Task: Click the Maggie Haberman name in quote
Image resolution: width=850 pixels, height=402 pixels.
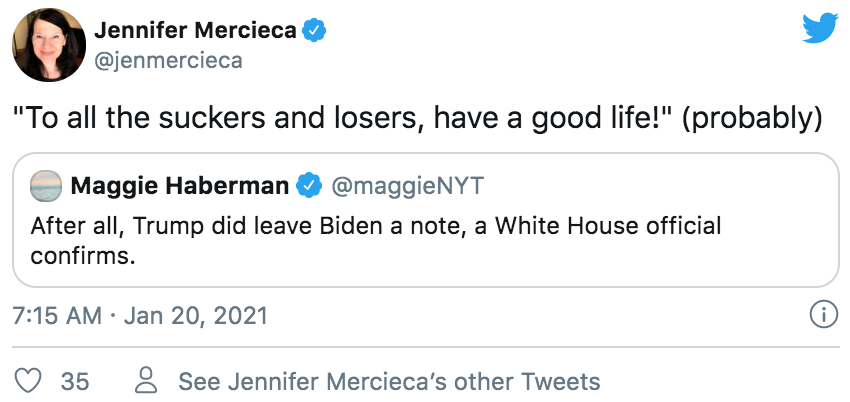Action: tap(179, 186)
